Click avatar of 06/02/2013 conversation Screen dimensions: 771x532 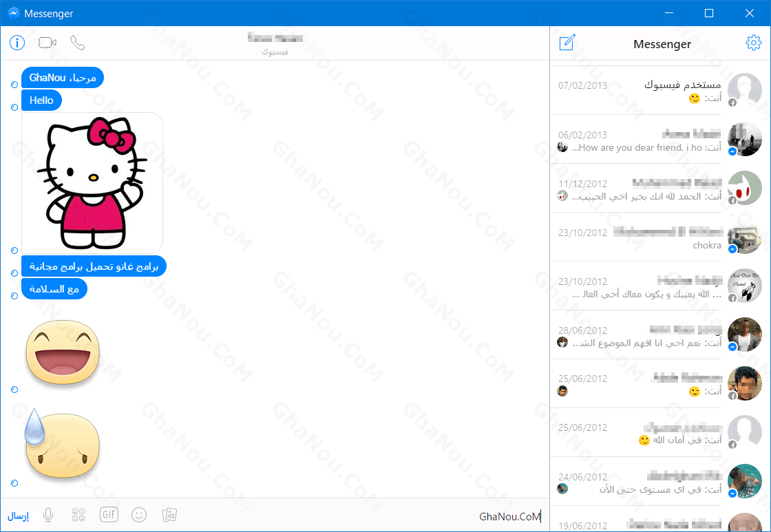coord(744,139)
